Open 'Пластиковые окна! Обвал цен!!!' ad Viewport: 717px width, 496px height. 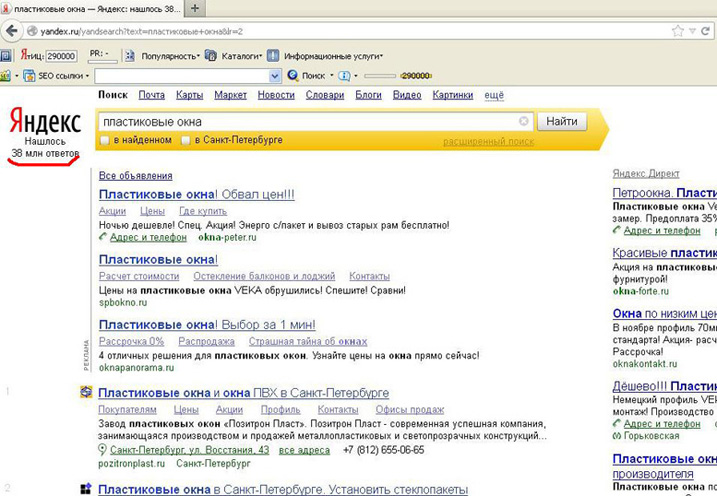[x=197, y=194]
